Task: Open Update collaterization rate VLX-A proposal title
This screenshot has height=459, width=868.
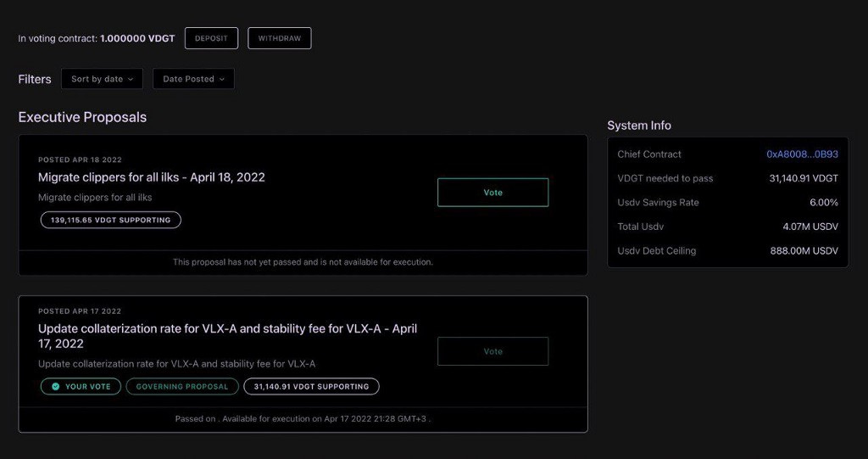Action: 227,336
